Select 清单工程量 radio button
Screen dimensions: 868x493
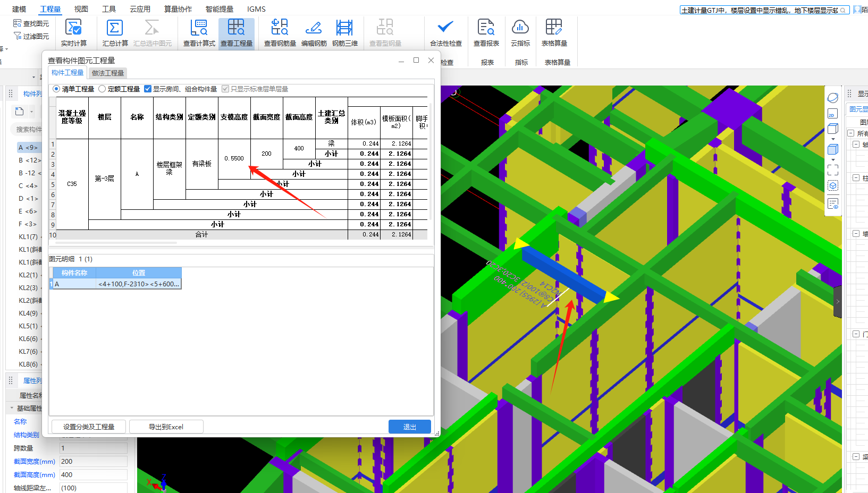coord(56,89)
